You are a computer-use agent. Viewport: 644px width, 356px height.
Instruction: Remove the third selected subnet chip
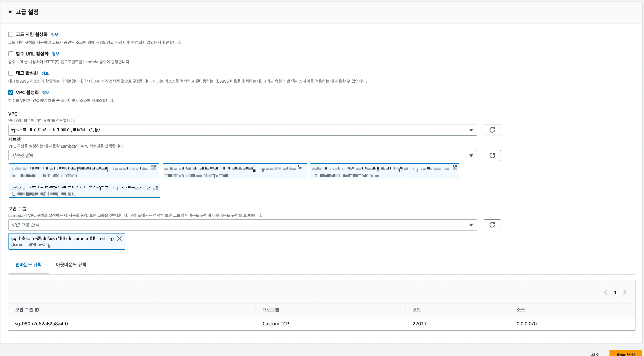(455, 167)
